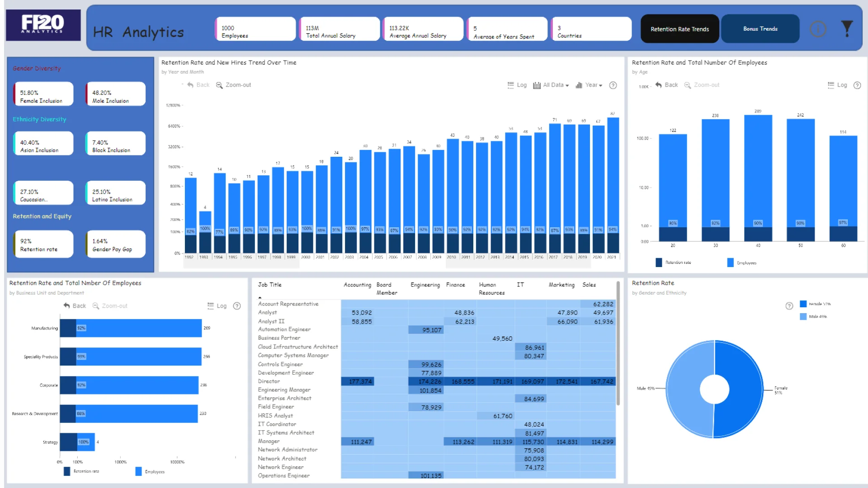Viewport: 868px width, 488px height.
Task: Toggle Log scale on New Hires Trend chart
Action: click(517, 85)
